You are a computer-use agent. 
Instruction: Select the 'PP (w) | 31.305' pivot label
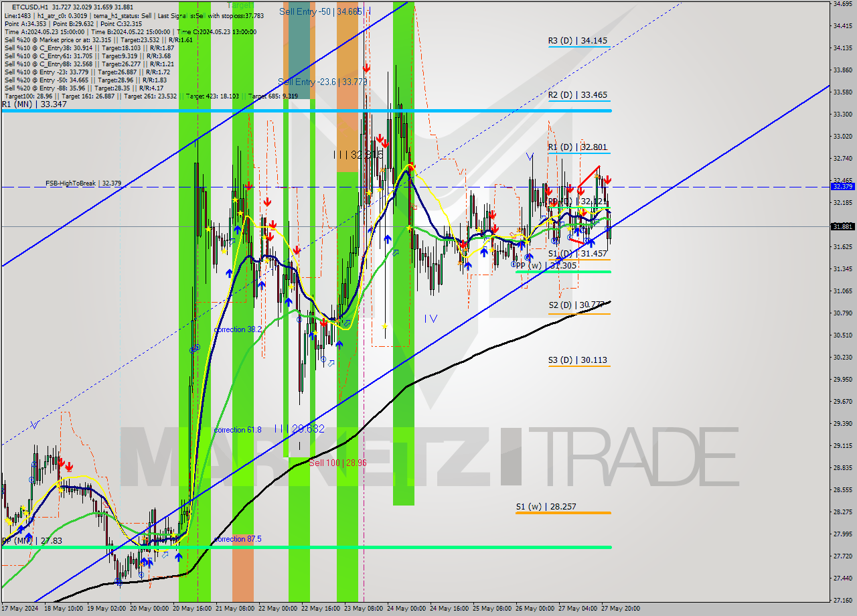[546, 266]
